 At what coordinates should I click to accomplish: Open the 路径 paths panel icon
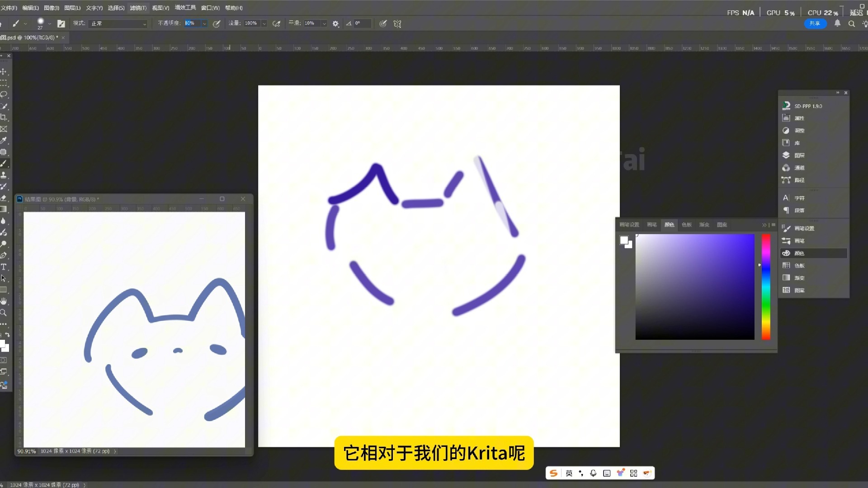coord(786,180)
